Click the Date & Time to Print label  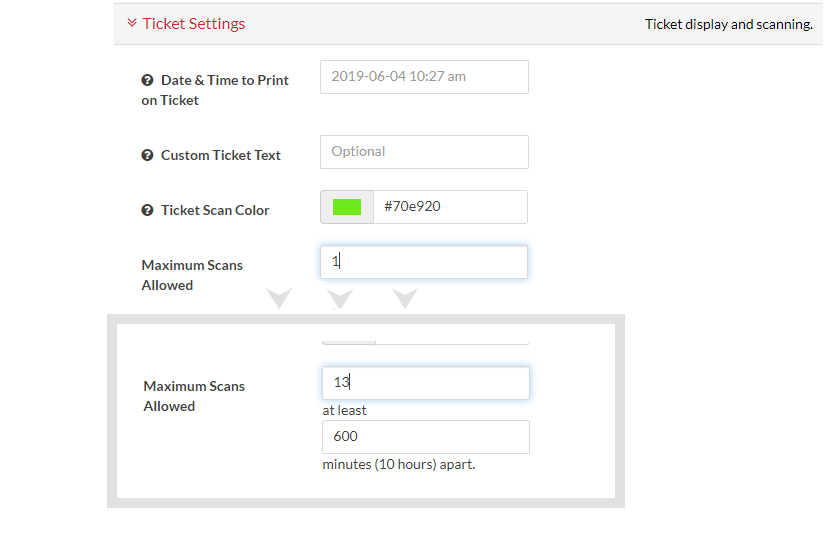(x=215, y=90)
